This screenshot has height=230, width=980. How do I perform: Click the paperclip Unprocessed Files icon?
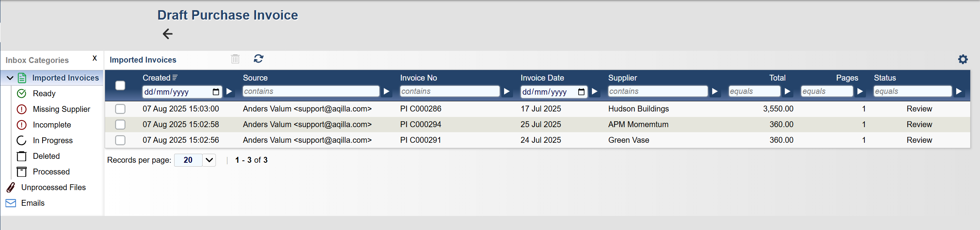coord(11,187)
